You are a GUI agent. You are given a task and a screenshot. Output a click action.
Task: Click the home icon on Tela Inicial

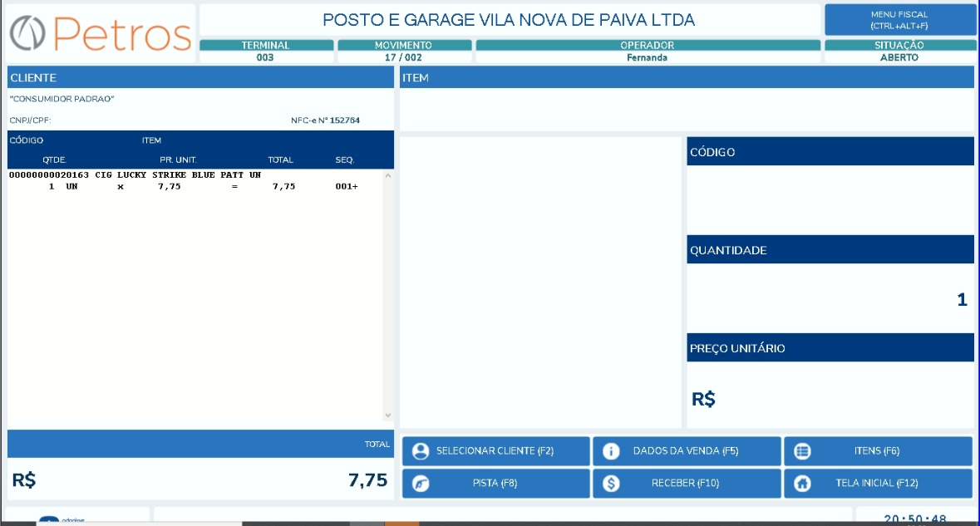802,484
